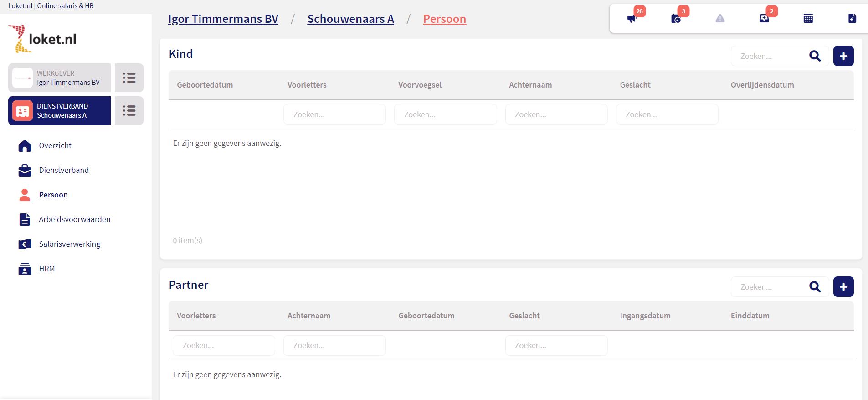Viewport: 868px width, 400px height.
Task: Open Salarisverwerking in the sidebar
Action: 69,244
